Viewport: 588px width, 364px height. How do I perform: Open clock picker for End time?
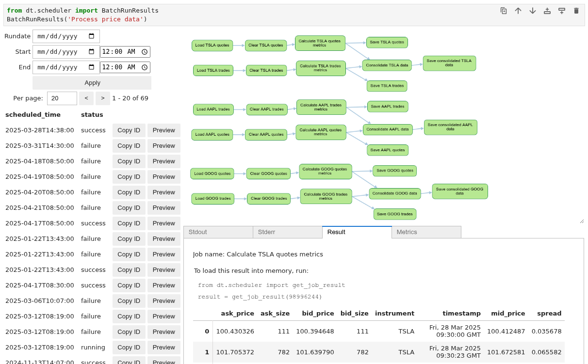[x=145, y=67]
